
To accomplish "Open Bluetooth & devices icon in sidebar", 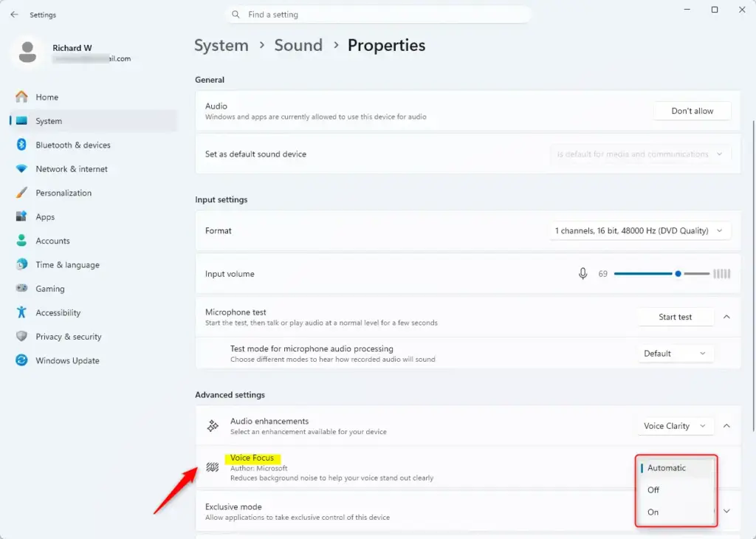I will [21, 145].
